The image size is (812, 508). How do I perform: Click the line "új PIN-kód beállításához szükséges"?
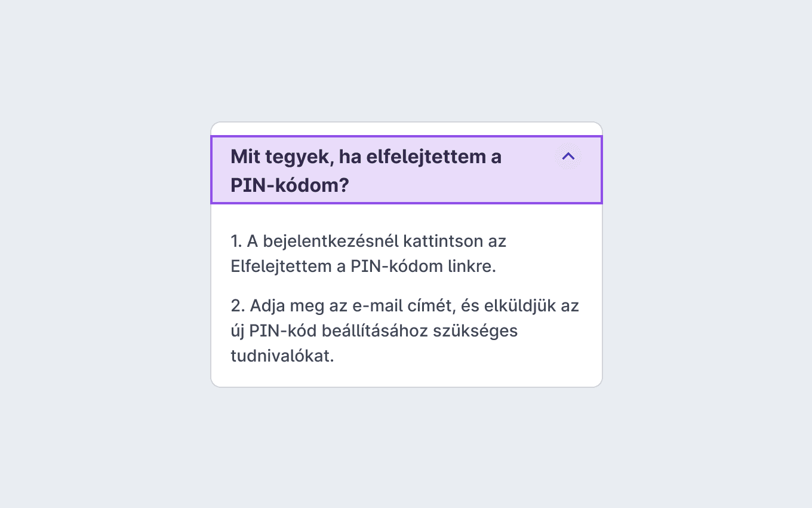374,330
